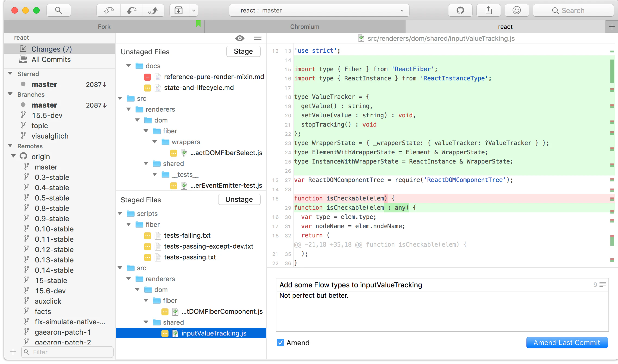Switch to the Fork tab
The height and width of the screenshot is (364, 618).
tap(104, 27)
